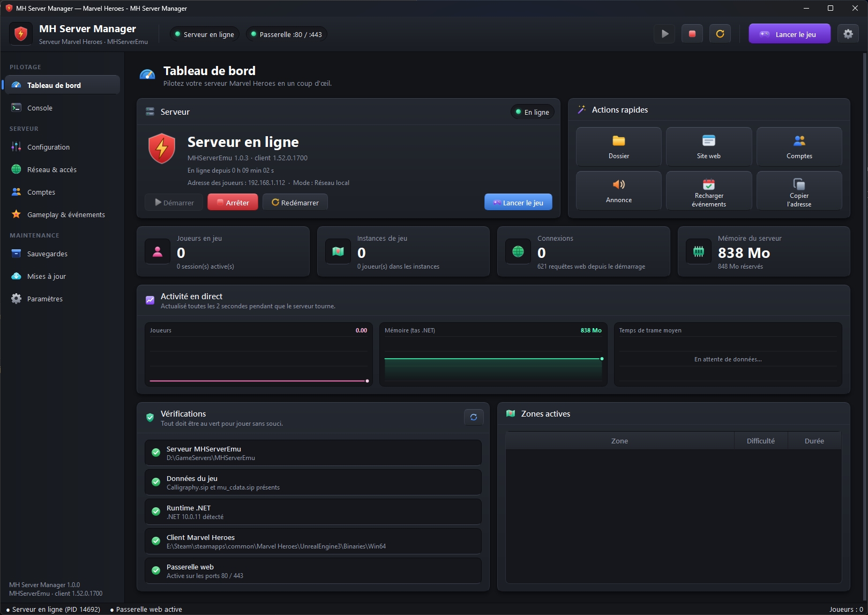
Task: Open Sauvegardes in sidebar
Action: tap(62, 254)
